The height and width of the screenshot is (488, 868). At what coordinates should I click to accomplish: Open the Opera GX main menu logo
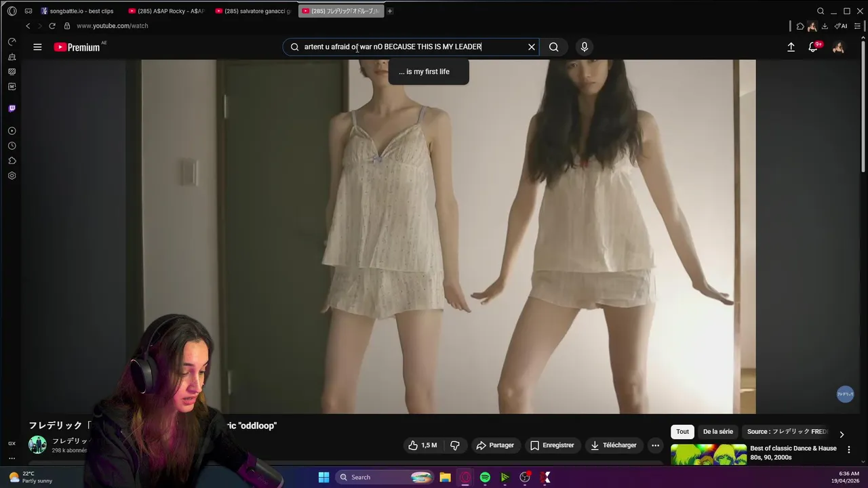click(x=12, y=11)
